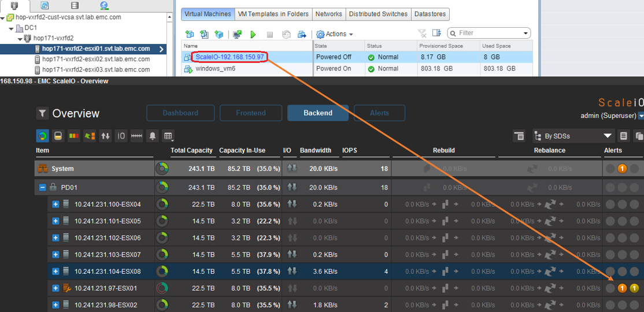The width and height of the screenshot is (644, 312).
Task: Click the bell alerts view icon
Action: [x=153, y=136]
